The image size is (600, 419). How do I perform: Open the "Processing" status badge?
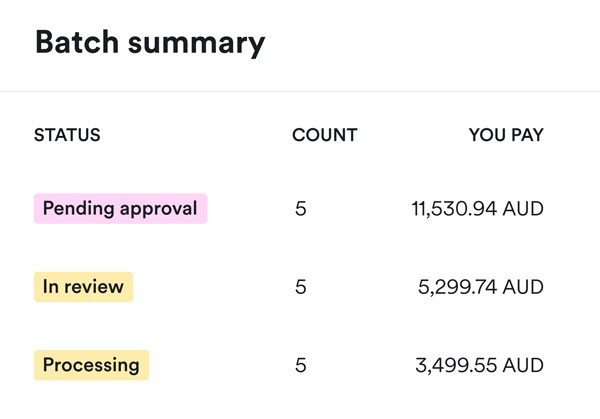[91, 365]
